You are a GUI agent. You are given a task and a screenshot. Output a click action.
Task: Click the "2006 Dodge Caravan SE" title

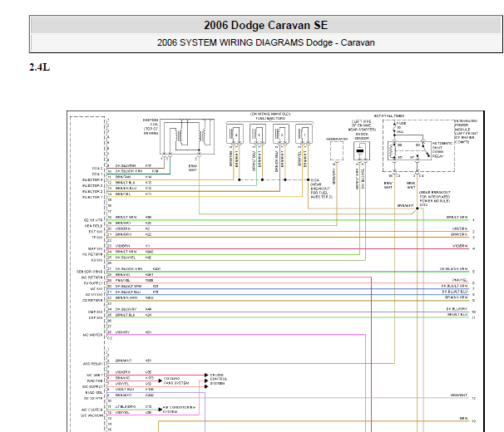(x=266, y=25)
